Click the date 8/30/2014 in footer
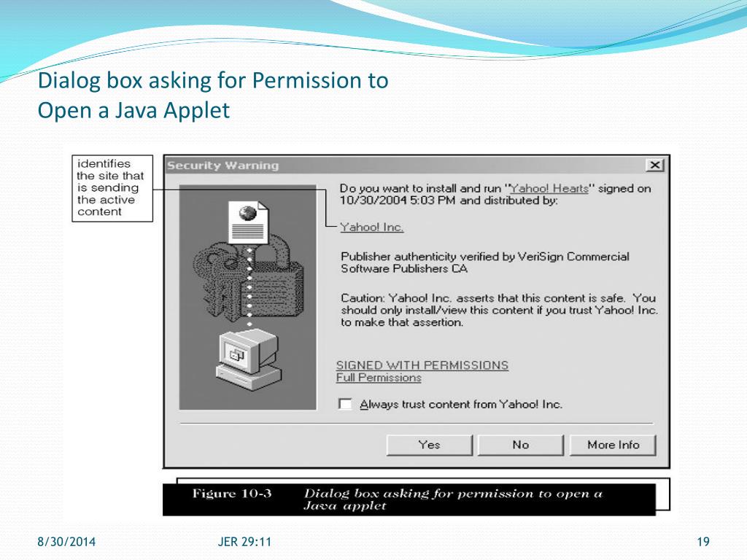Viewport: 747px width, 560px height. pos(66,542)
